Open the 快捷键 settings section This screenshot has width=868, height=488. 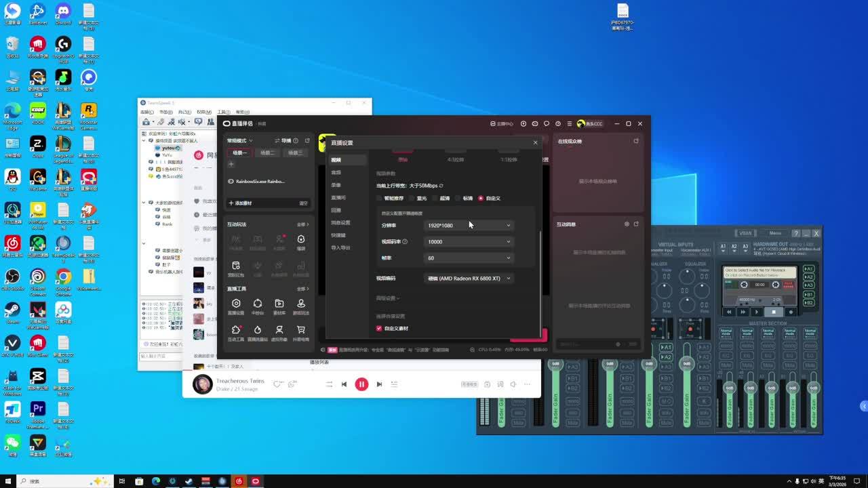[338, 235]
